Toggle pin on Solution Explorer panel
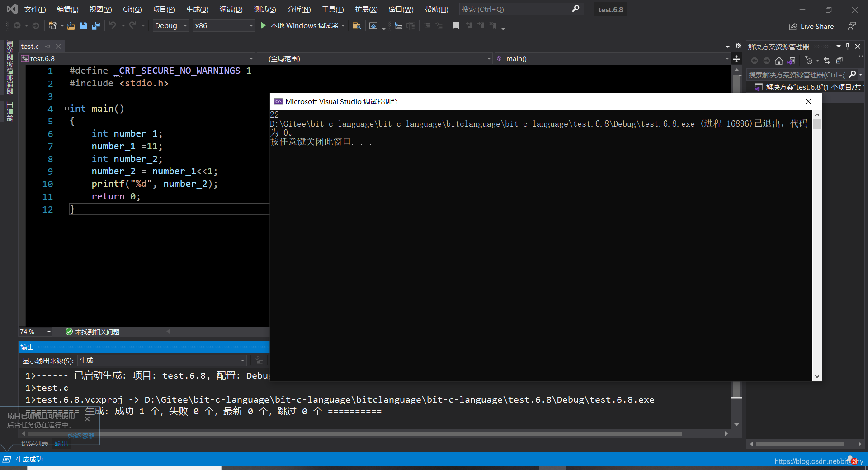The width and height of the screenshot is (868, 470). point(848,46)
